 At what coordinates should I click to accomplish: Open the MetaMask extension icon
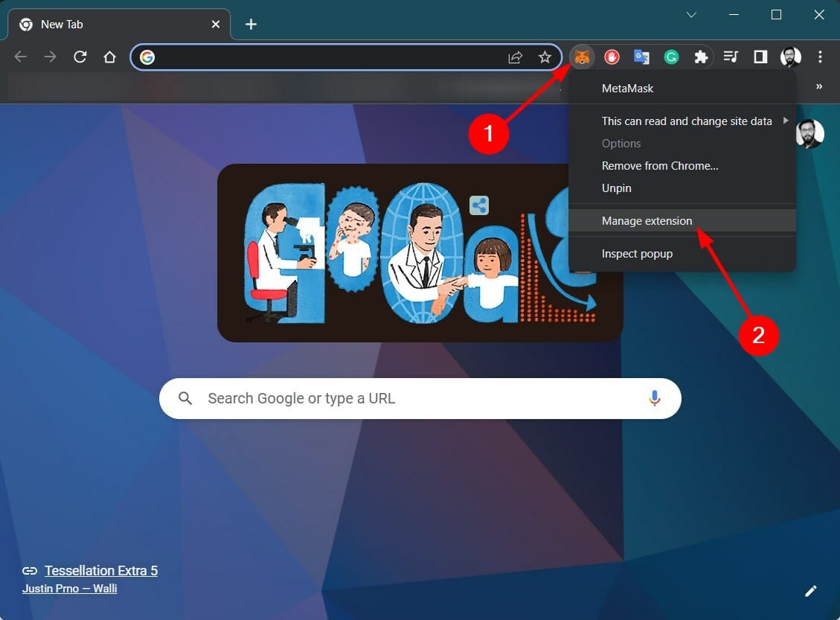tap(583, 57)
